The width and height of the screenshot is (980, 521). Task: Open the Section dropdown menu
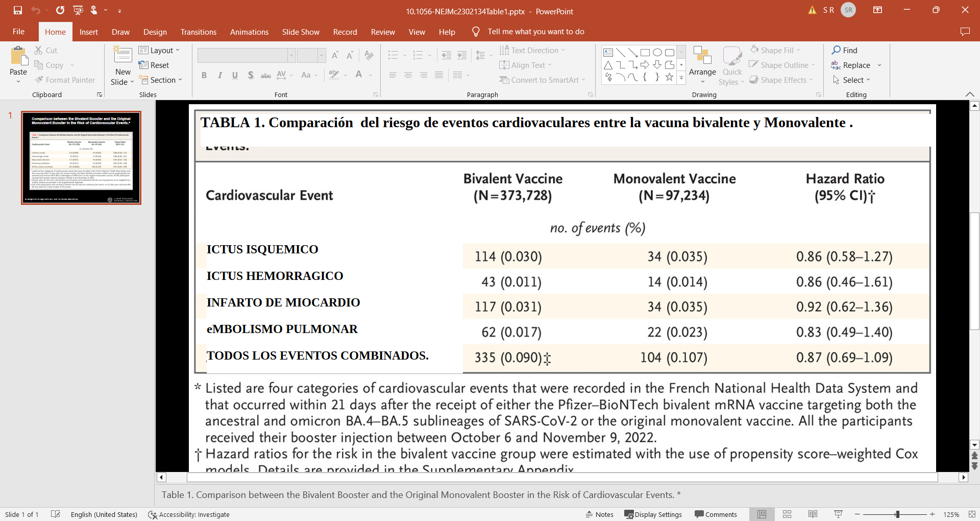click(x=160, y=80)
